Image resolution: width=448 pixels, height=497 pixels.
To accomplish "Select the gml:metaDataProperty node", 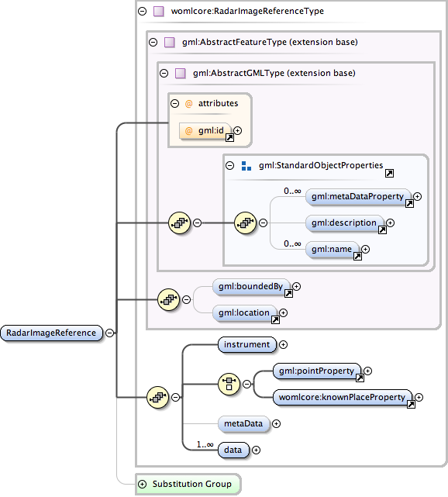I will pyautogui.click(x=358, y=196).
